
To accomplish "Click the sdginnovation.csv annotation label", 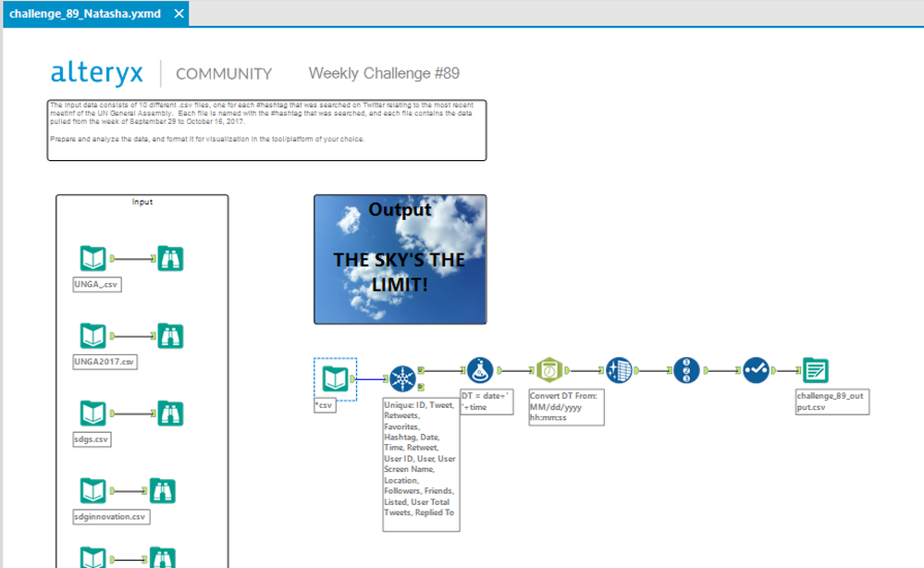I will click(x=111, y=517).
